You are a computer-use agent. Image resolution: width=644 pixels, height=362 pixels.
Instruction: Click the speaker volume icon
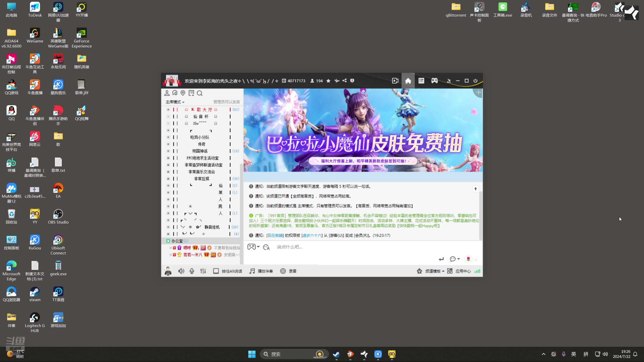click(x=181, y=271)
